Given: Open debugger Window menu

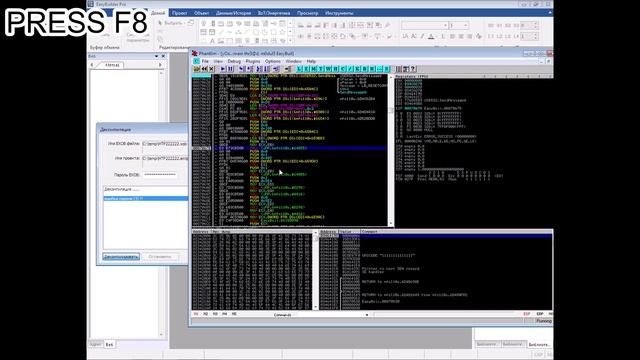Looking at the screenshot, I should click(293, 61).
